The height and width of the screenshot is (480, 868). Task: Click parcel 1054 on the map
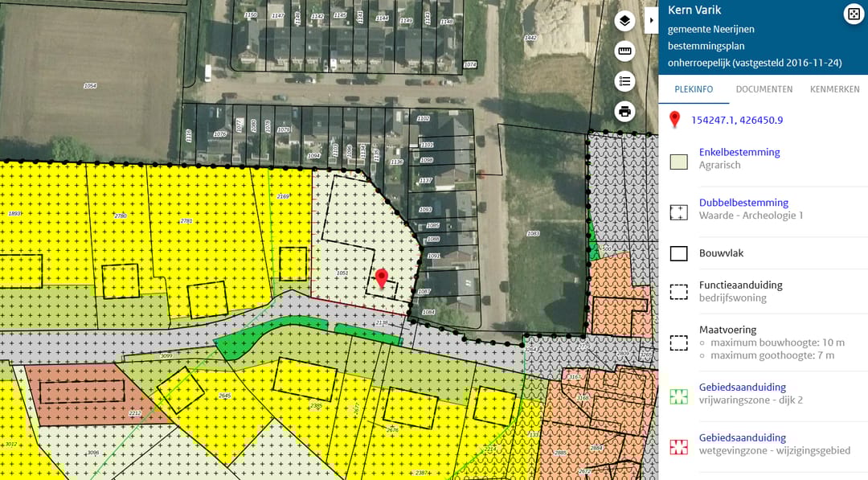coord(90,85)
